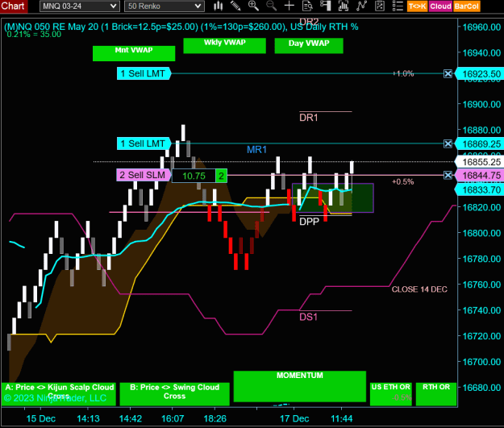Image resolution: width=504 pixels, height=428 pixels.
Task: Open the 50 Renko interval dropdown
Action: [165, 6]
